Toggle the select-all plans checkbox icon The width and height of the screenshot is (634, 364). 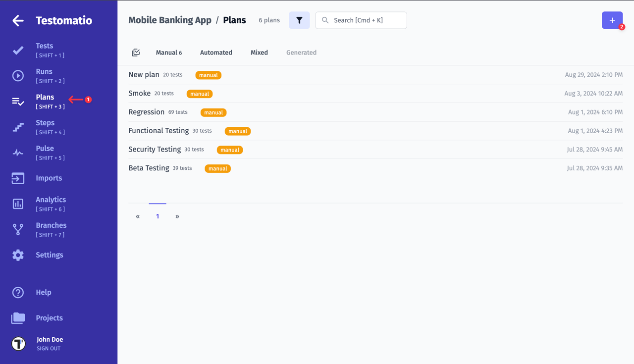pos(136,52)
